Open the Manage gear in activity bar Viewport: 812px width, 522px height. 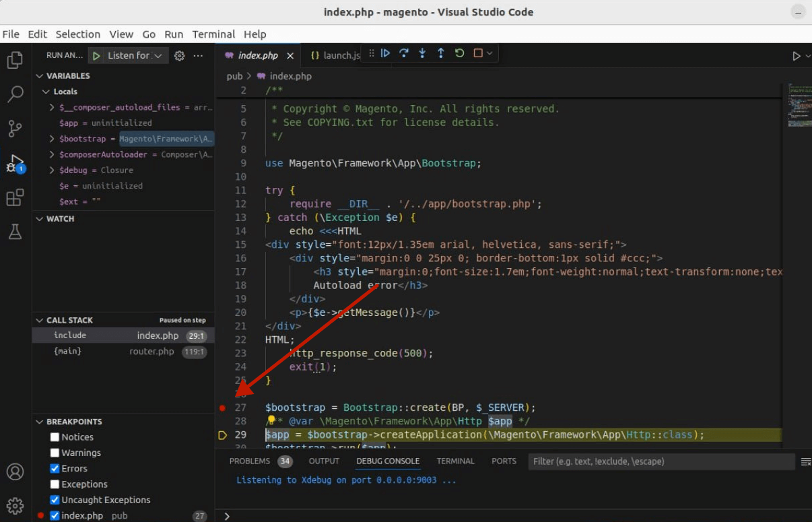coord(15,506)
